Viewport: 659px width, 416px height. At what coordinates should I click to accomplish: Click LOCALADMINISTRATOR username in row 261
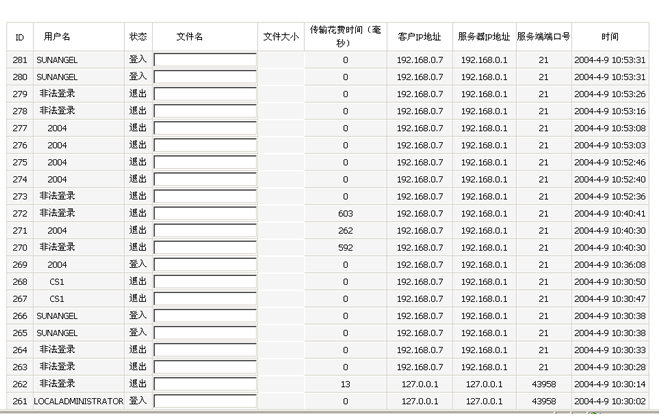[79, 401]
